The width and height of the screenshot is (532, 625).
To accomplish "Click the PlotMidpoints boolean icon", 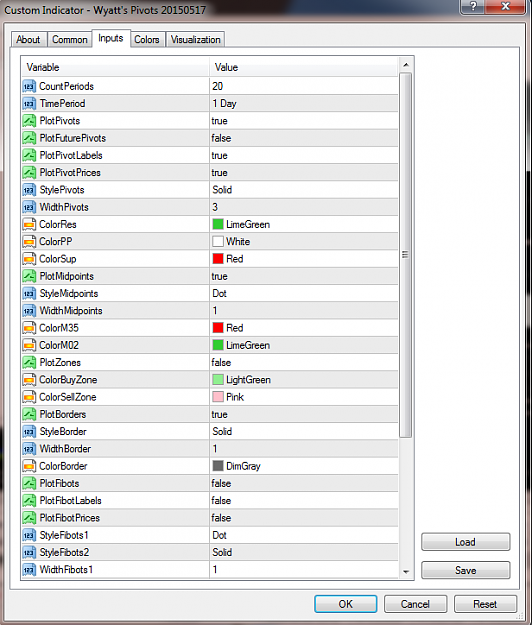I will (29, 276).
